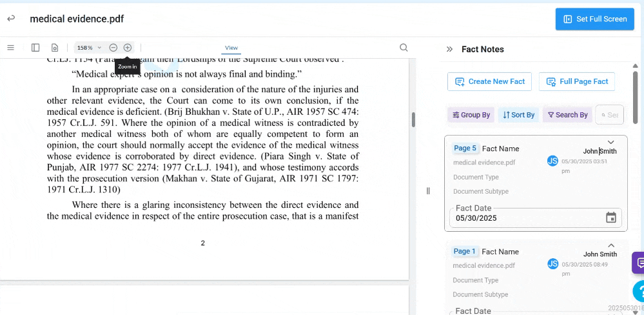Click the document page icon in toolbar

[x=55, y=48]
